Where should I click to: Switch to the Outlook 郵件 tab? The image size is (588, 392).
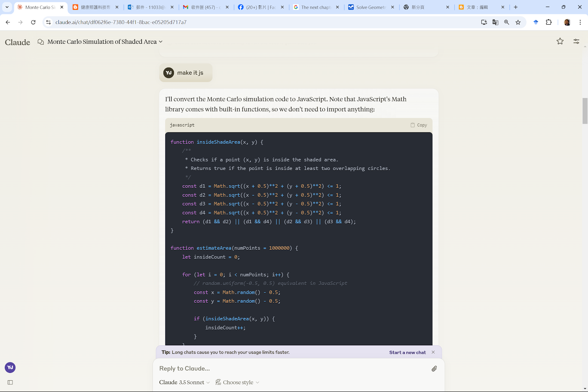(150, 7)
